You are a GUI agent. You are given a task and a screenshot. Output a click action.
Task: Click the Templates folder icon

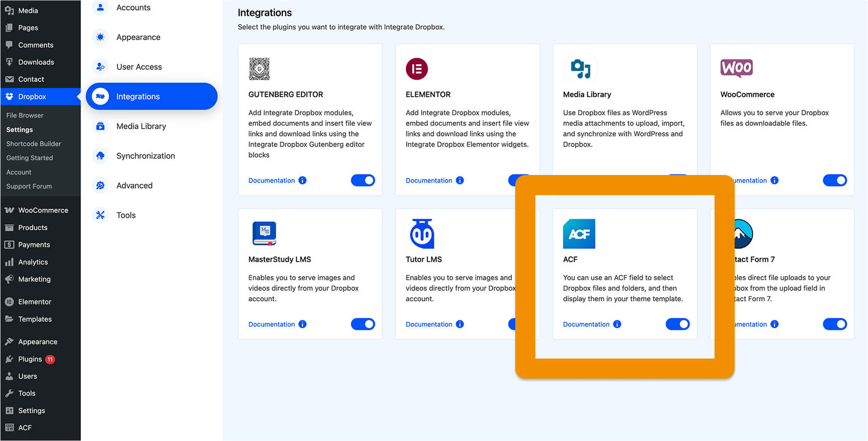(9, 319)
